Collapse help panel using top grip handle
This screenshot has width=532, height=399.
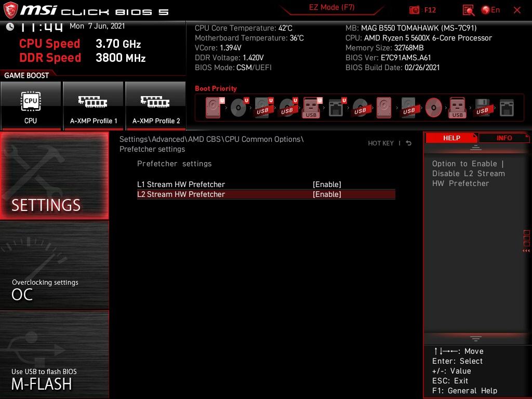(476, 148)
